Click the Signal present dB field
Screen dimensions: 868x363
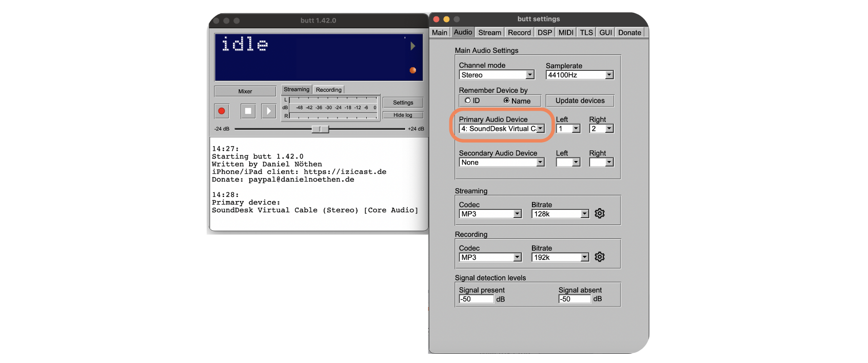pyautogui.click(x=476, y=299)
